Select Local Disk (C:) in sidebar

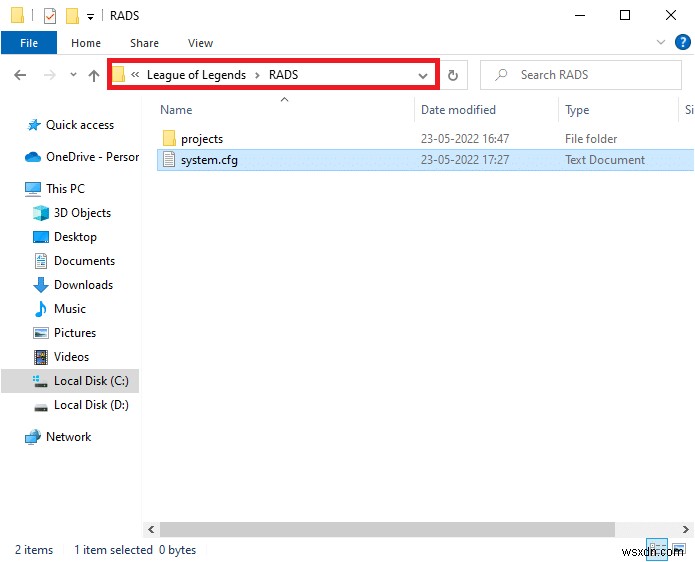[x=70, y=381]
